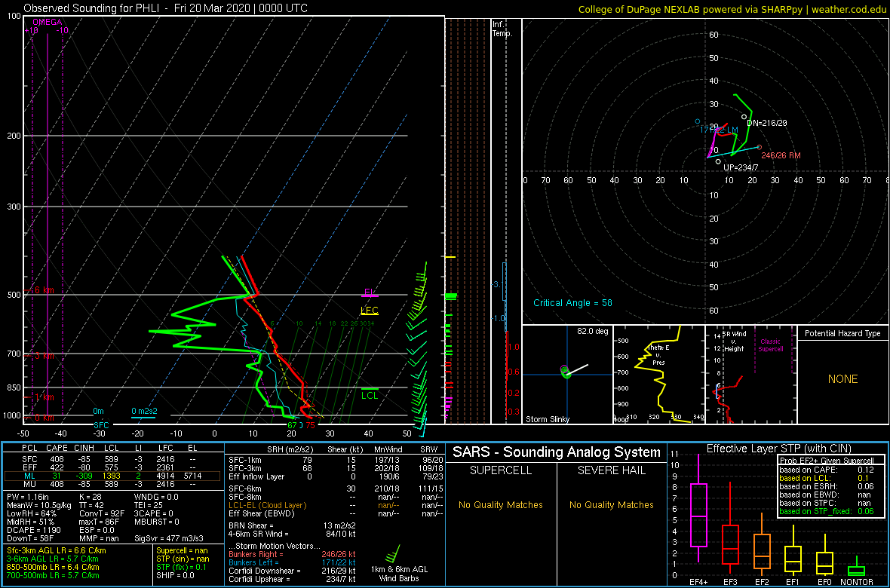
Task: Click 'No Quality Matches' under SUPERCELL
Action: pyautogui.click(x=501, y=504)
